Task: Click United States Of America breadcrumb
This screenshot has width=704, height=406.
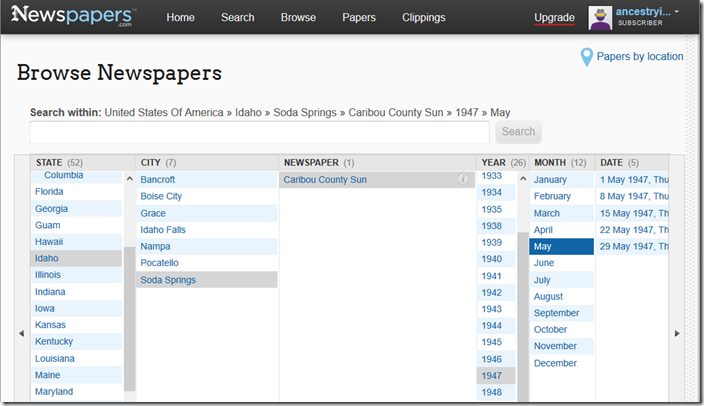Action: (164, 112)
